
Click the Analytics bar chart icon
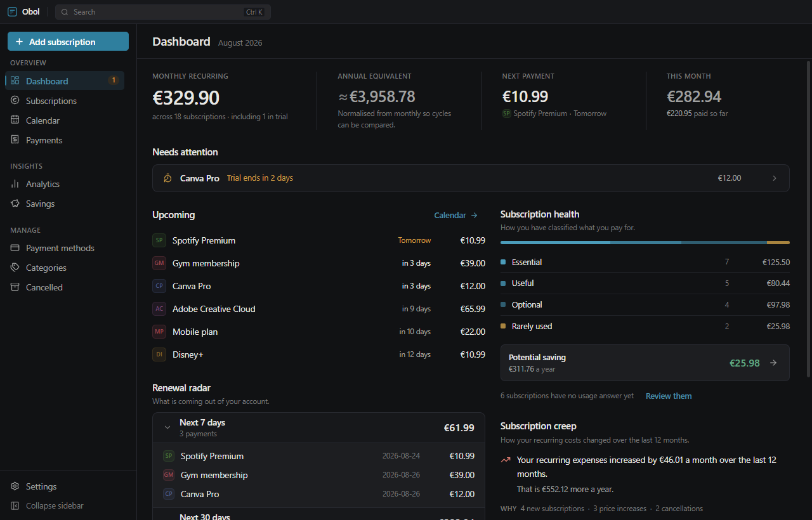click(15, 183)
